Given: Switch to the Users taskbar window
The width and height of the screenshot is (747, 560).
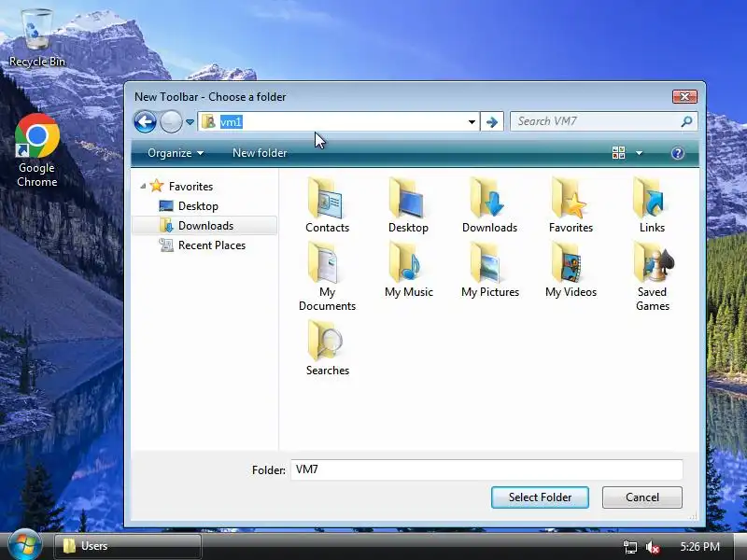Looking at the screenshot, I should (x=128, y=546).
